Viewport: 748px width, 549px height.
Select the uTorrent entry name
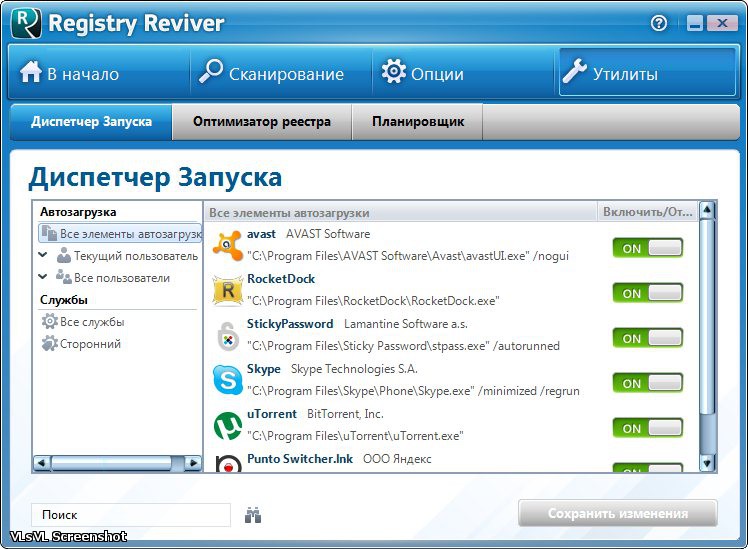[272, 414]
